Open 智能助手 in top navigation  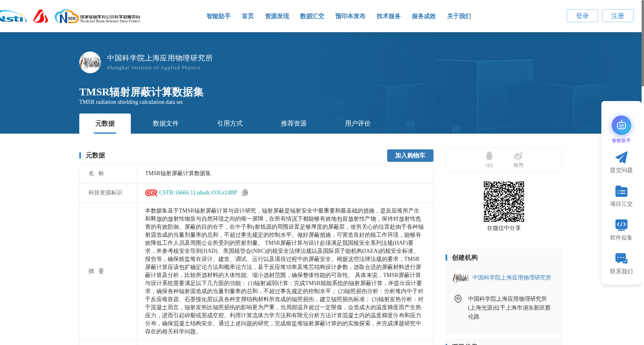point(219,16)
